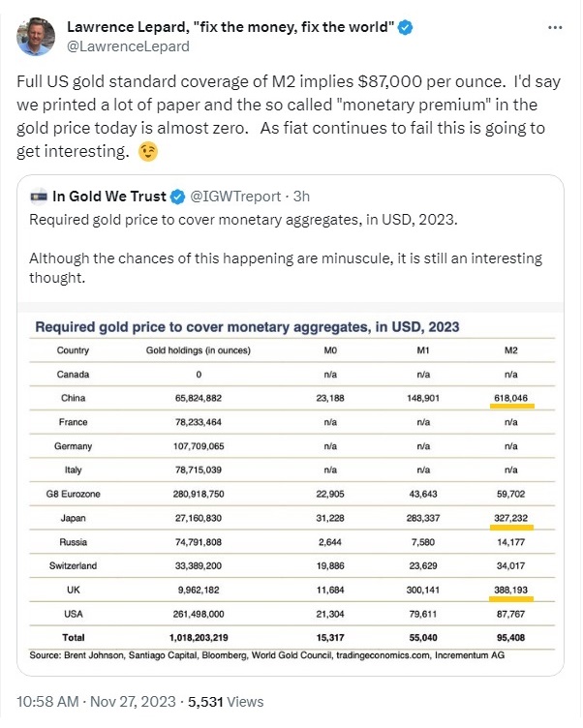
Task: Open the three-dot more options menu
Action: (x=555, y=28)
